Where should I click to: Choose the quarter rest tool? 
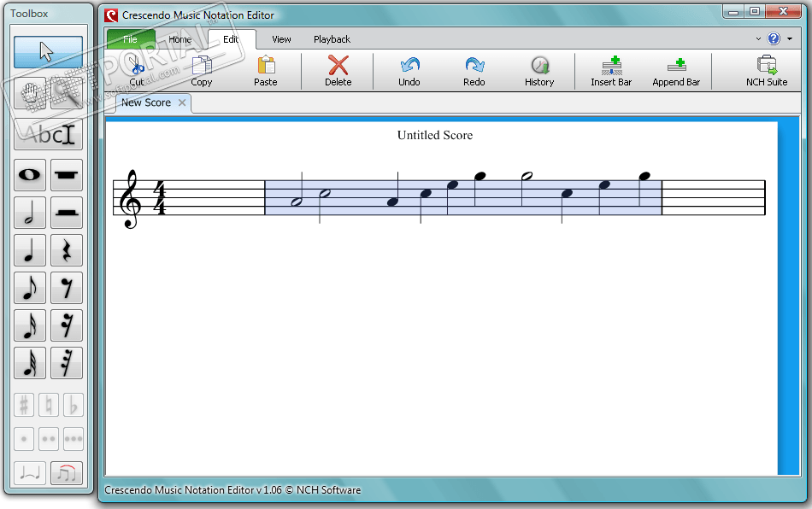[x=67, y=250]
